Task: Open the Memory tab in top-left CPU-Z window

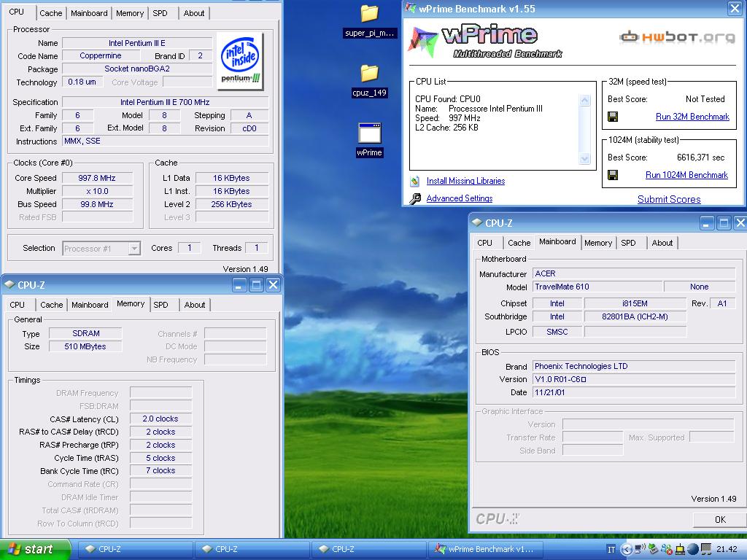Action: 130,13
